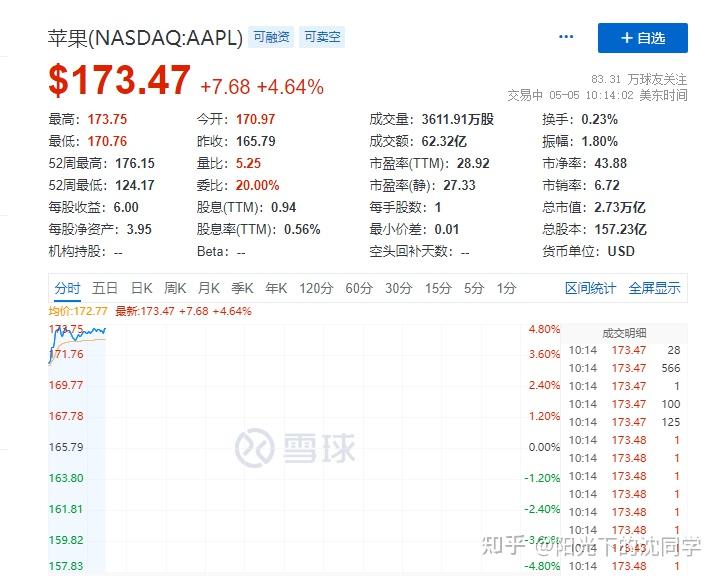
Task: Click the 换手 value 0.23%
Action: (x=599, y=119)
